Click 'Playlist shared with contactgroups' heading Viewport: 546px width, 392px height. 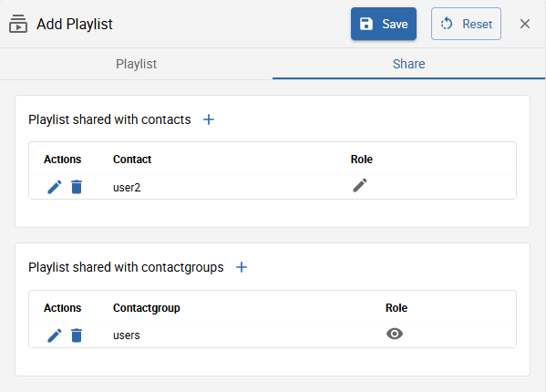click(126, 267)
